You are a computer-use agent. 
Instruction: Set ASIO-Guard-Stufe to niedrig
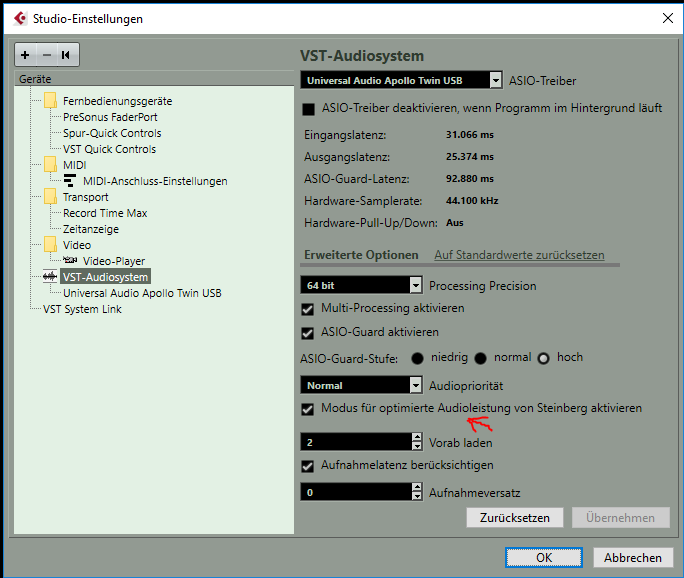coord(417,359)
